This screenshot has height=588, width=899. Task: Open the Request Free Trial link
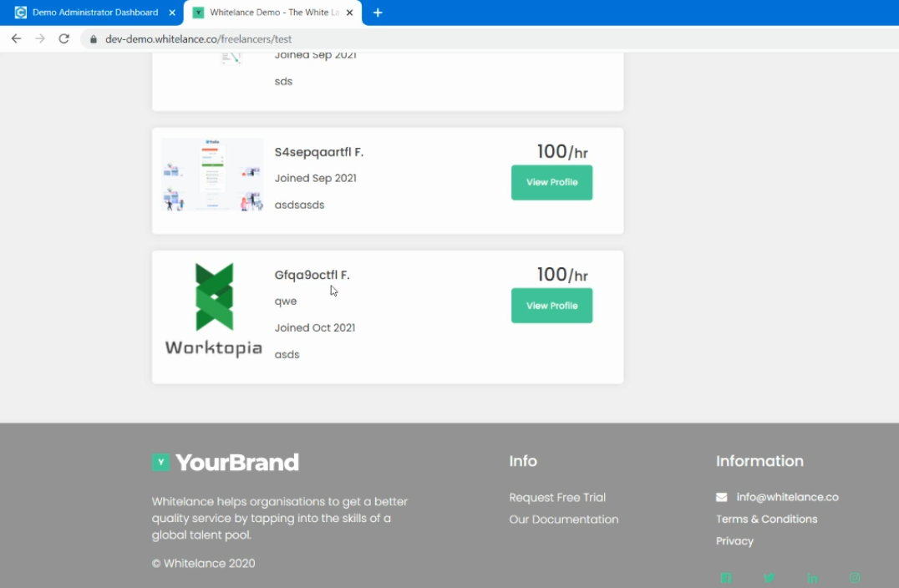pos(557,498)
